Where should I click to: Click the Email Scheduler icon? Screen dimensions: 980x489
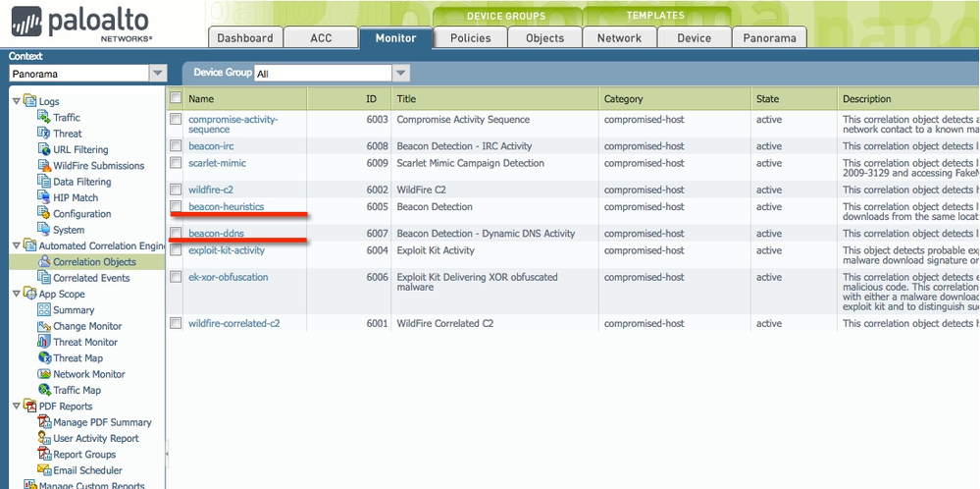click(44, 470)
